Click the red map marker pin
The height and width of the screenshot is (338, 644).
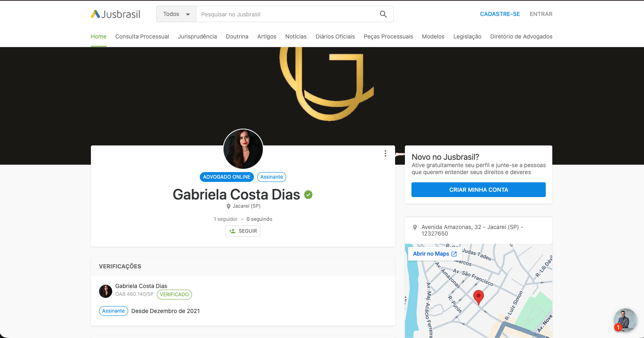478,297
